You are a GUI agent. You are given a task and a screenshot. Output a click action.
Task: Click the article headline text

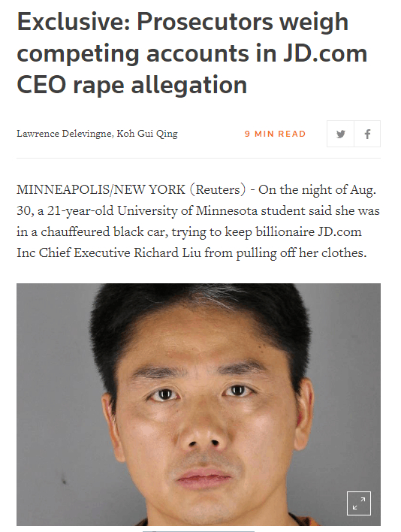click(191, 53)
